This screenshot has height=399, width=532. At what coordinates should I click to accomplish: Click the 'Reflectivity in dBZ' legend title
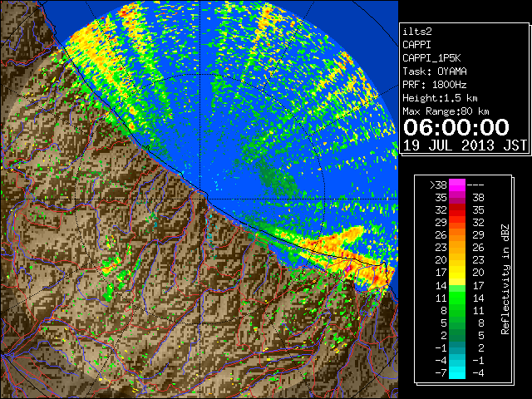pos(505,279)
